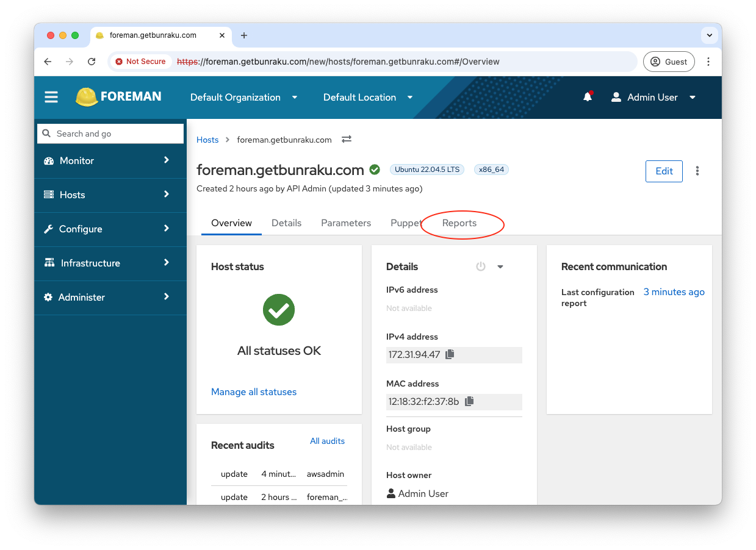Reload the page with browser refresh icon
Viewport: 756px width, 550px height.
coord(92,62)
